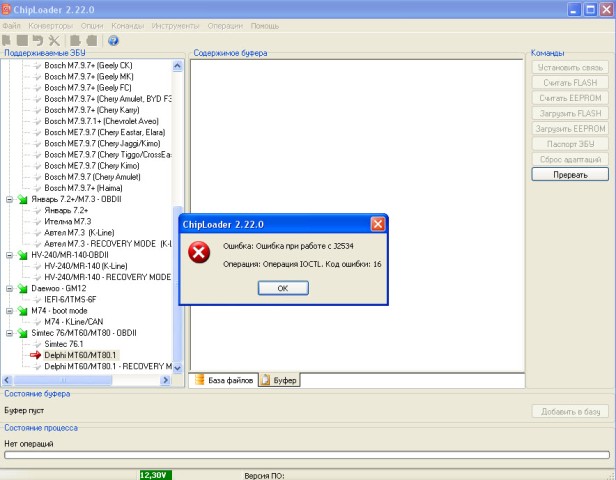Switch to the Буфер tab

point(280,380)
